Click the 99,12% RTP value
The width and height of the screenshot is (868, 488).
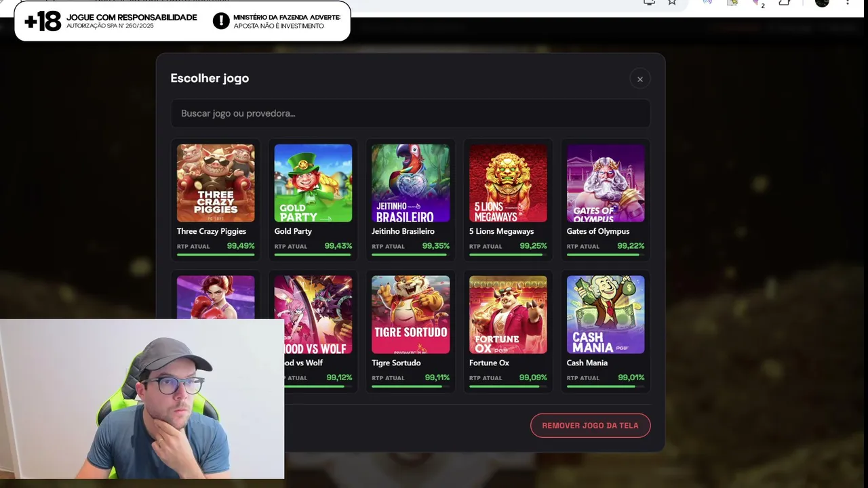[x=339, y=378]
